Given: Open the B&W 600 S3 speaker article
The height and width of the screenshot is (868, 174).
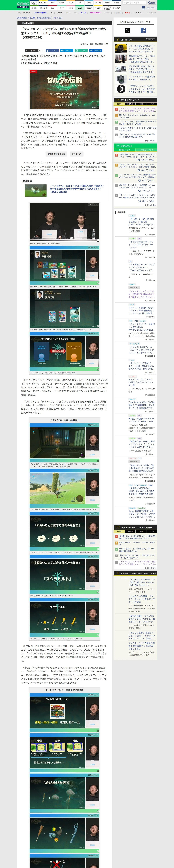Looking at the screenshot, I should click(142, 59).
